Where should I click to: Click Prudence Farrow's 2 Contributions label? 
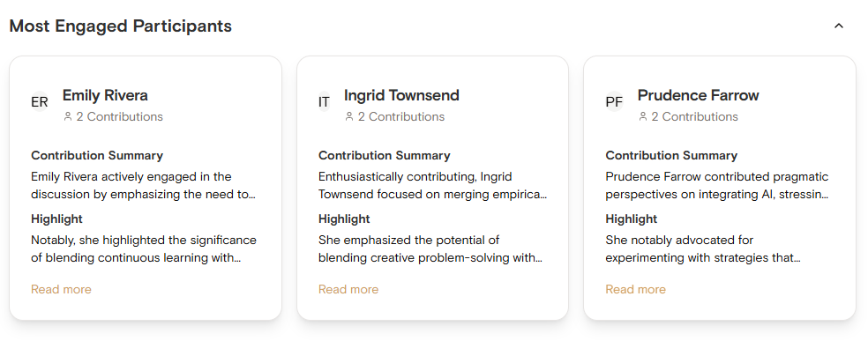[695, 116]
